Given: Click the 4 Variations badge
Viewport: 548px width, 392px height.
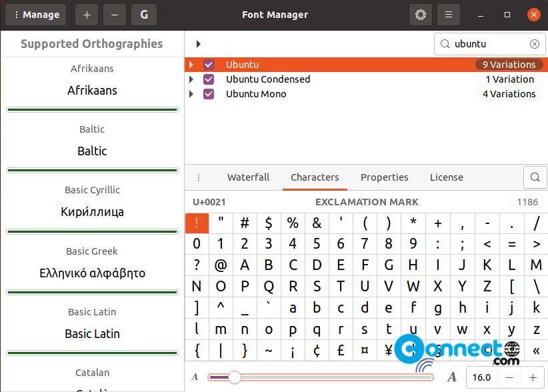Looking at the screenshot, I should [509, 94].
